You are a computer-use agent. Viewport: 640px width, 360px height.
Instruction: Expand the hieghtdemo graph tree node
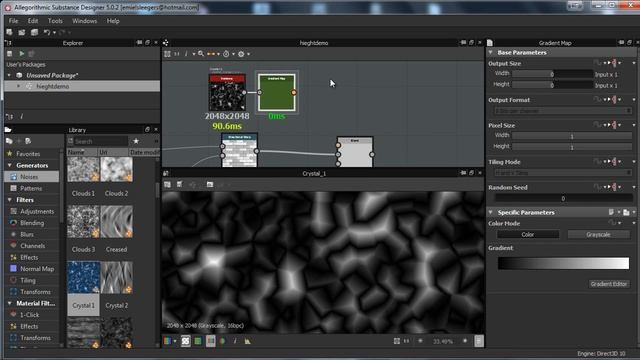tap(18, 86)
